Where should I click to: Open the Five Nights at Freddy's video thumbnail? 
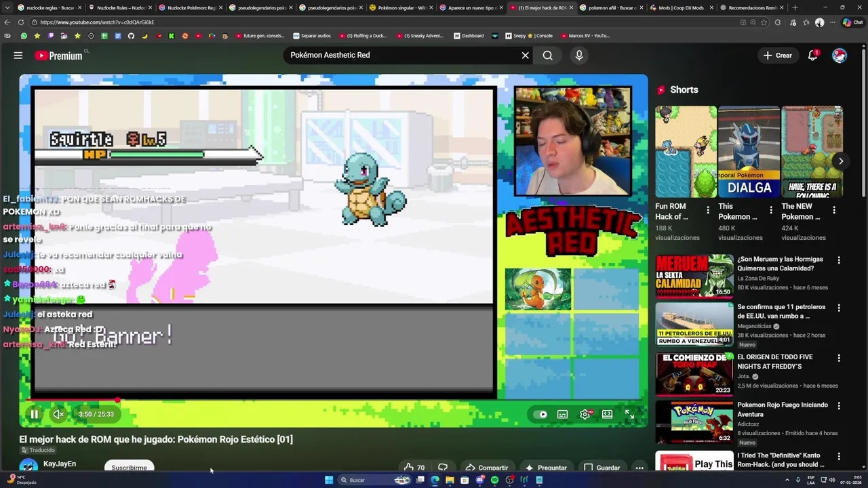tap(694, 374)
